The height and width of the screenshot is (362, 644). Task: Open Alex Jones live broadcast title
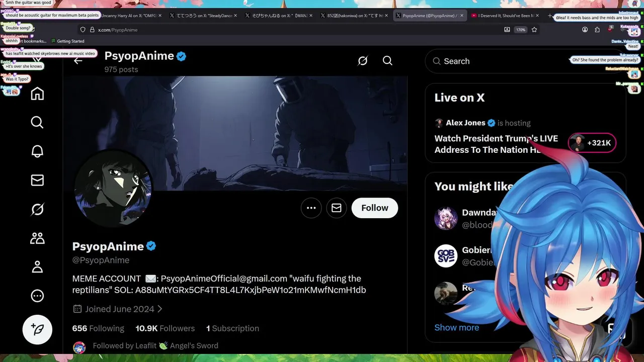pos(496,144)
